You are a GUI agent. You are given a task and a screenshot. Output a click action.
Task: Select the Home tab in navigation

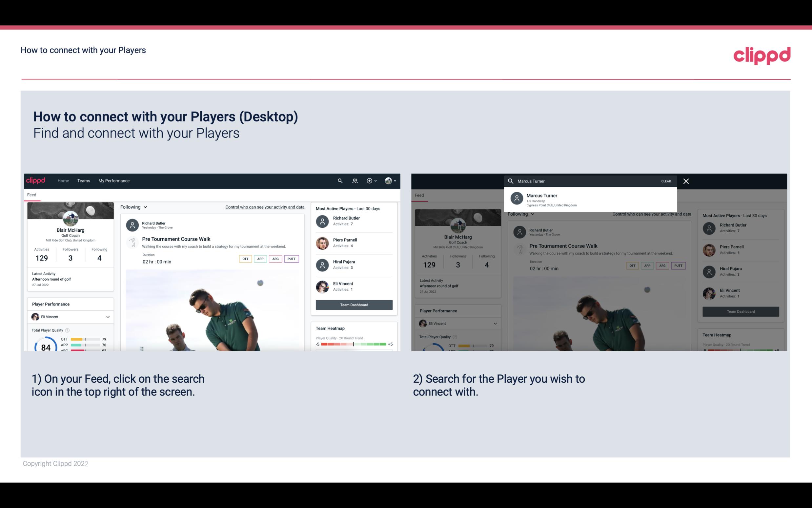point(63,181)
